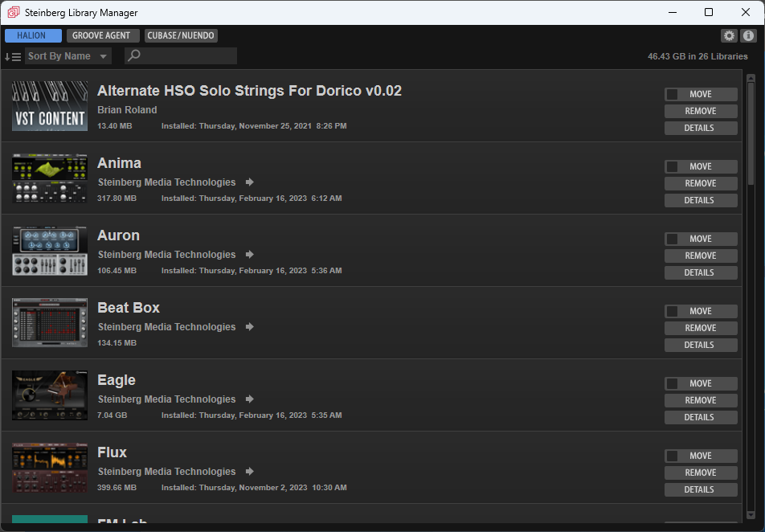Open settings with the gear icon
Screen dimensions: 765x532
(729, 35)
